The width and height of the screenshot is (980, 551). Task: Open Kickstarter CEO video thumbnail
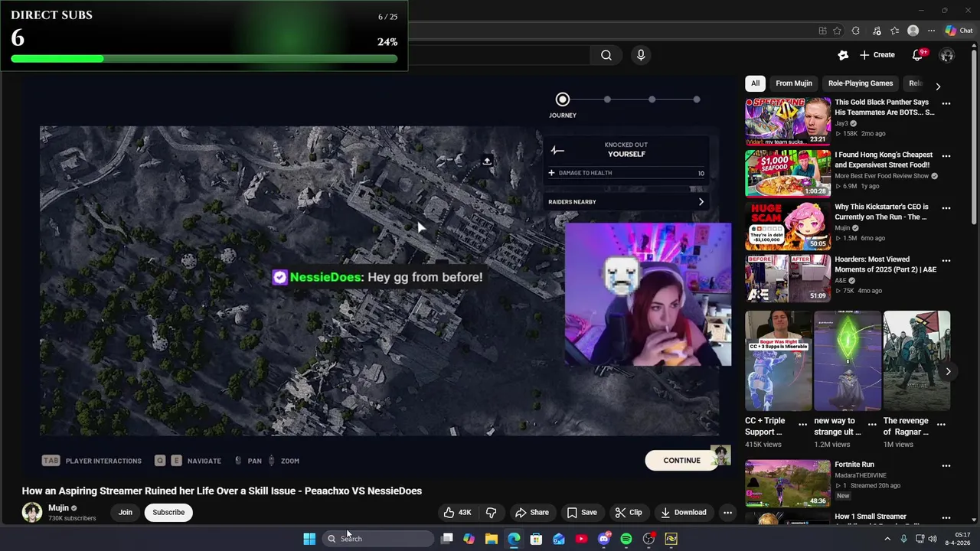(788, 226)
